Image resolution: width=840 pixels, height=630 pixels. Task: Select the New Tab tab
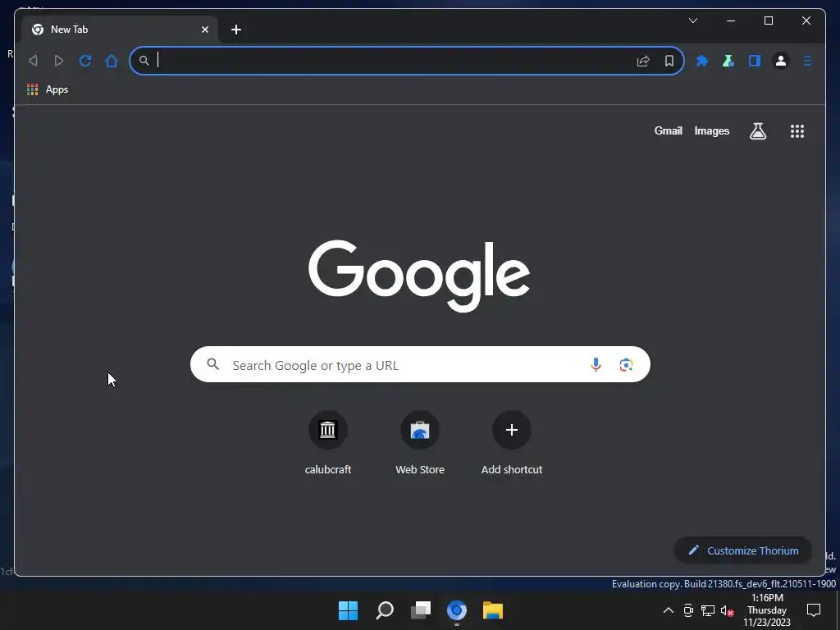pos(120,30)
